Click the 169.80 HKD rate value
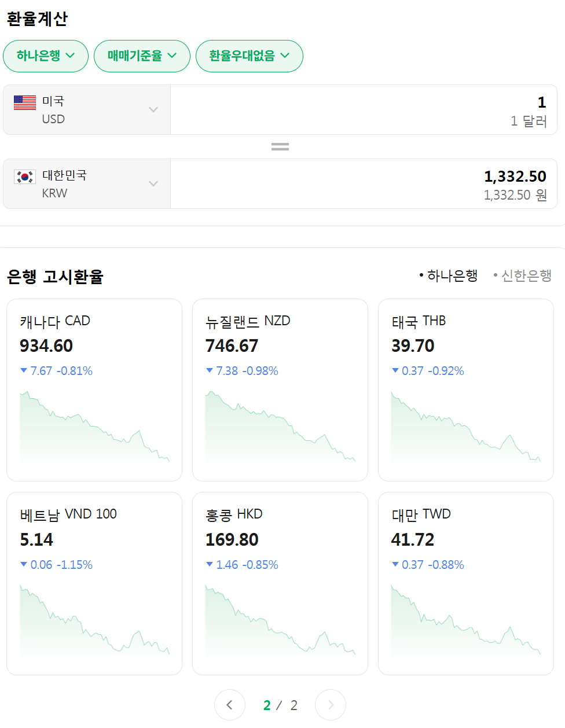The height and width of the screenshot is (728, 565). 232,540
